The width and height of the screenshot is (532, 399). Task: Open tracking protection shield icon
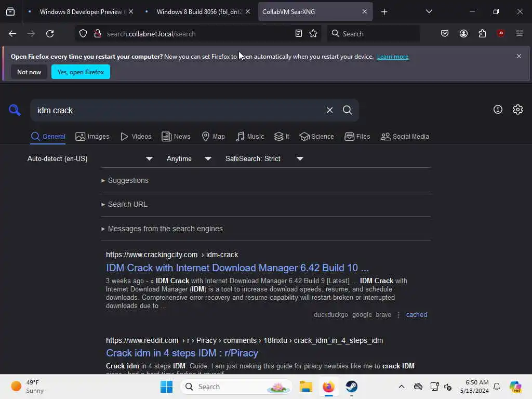(83, 34)
